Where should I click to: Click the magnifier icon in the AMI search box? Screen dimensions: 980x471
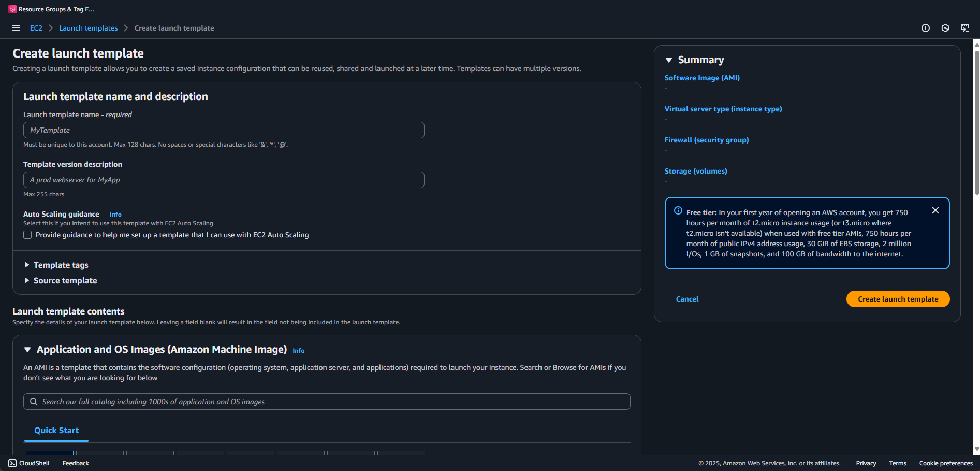(34, 402)
